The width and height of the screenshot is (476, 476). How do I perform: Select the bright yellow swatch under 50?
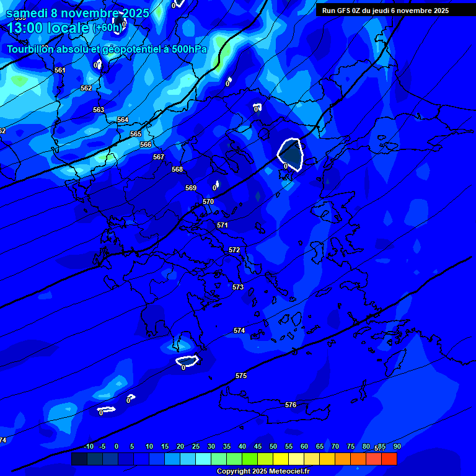tap(280, 459)
